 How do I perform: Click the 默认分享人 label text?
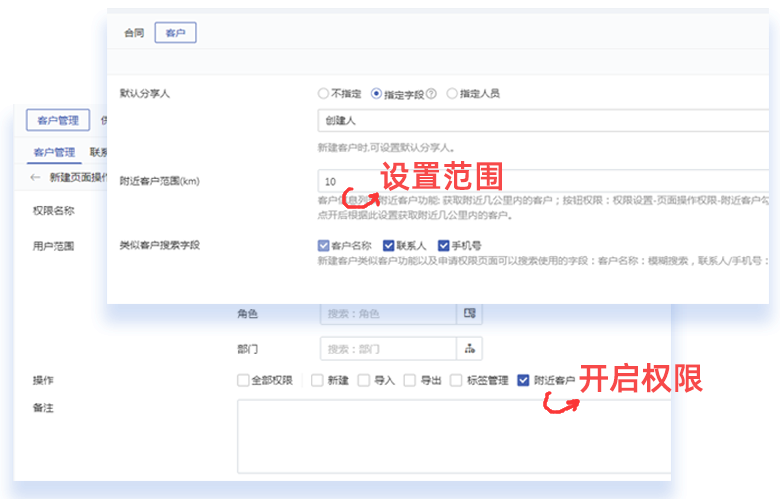pos(145,94)
